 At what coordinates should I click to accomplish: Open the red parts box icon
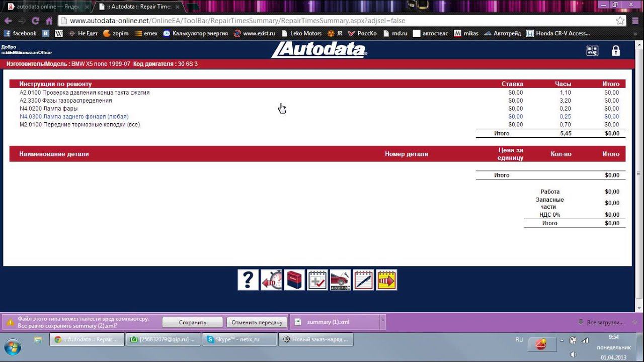[x=294, y=280]
